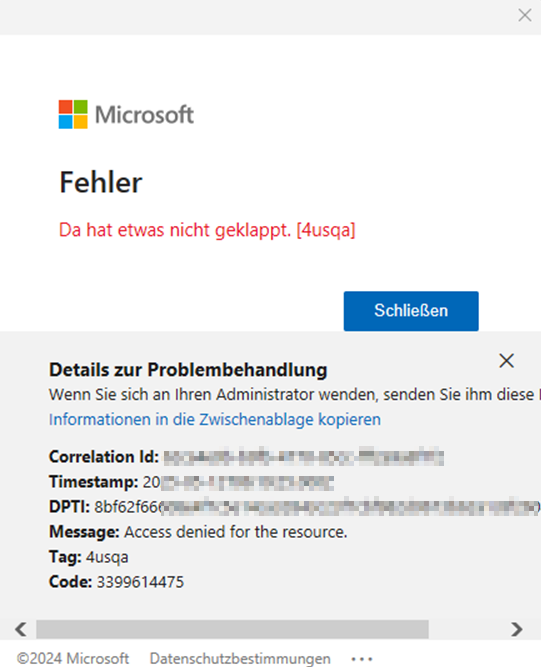Click the Fehler heading
Viewport: 541px width, 667px height.
click(100, 183)
